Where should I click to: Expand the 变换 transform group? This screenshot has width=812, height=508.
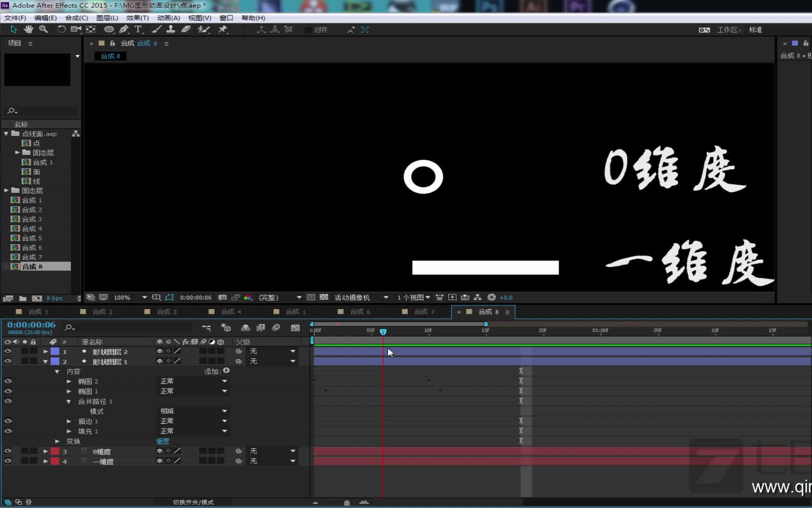[x=57, y=441]
